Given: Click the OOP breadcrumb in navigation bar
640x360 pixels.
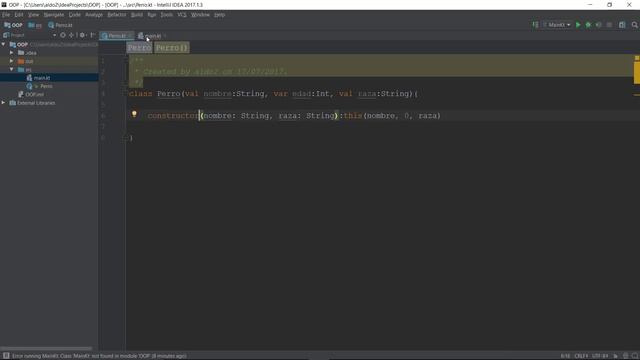Looking at the screenshot, I should coord(13,25).
